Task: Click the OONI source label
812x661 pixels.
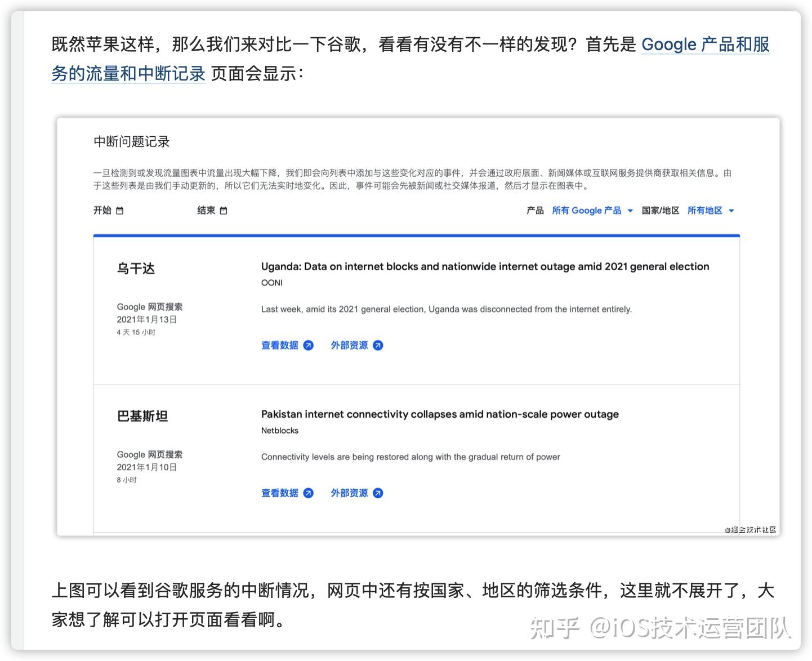Action: pos(272,283)
